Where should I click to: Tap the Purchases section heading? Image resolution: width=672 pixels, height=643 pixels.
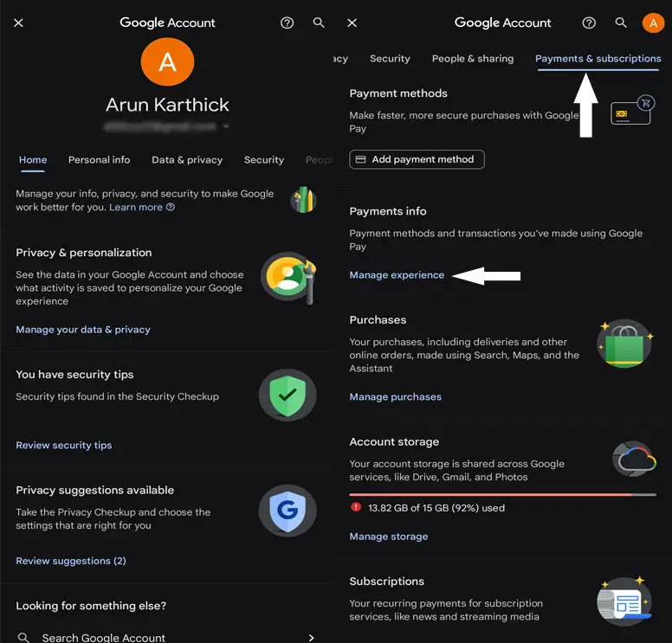[378, 320]
